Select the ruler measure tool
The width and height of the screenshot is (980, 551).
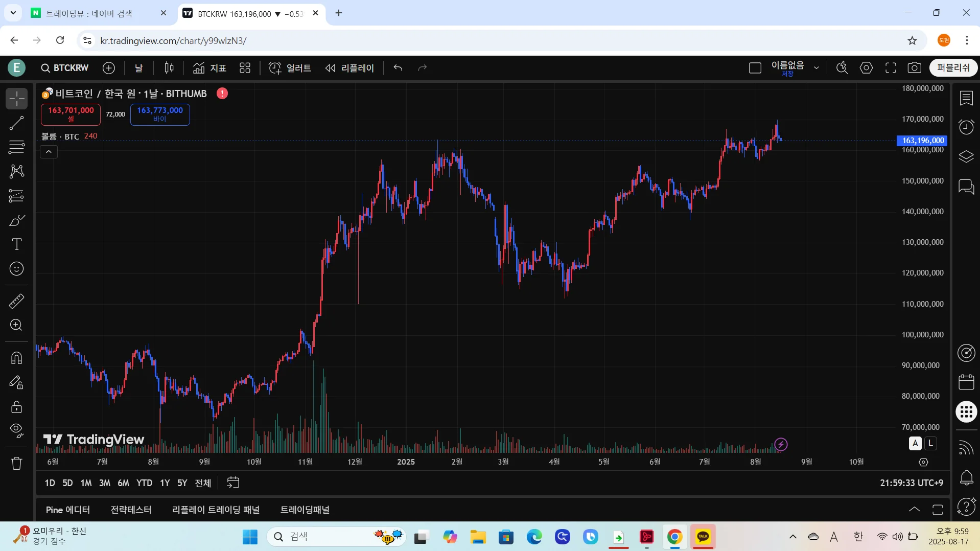point(16,301)
